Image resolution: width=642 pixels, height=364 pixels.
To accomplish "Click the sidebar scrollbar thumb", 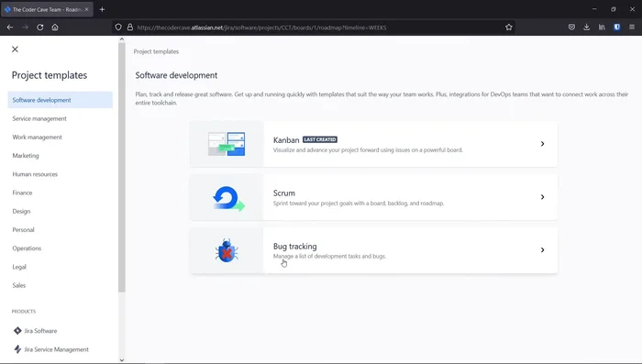I will click(122, 168).
